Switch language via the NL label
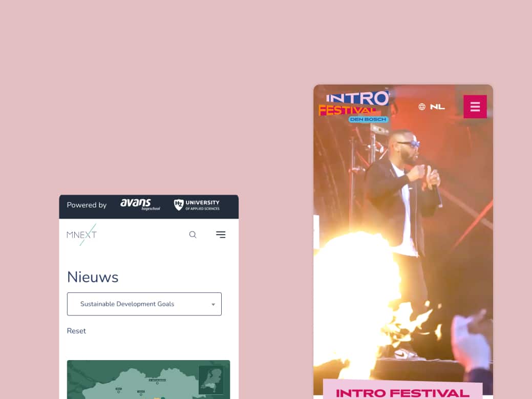This screenshot has height=399, width=532. [x=437, y=107]
